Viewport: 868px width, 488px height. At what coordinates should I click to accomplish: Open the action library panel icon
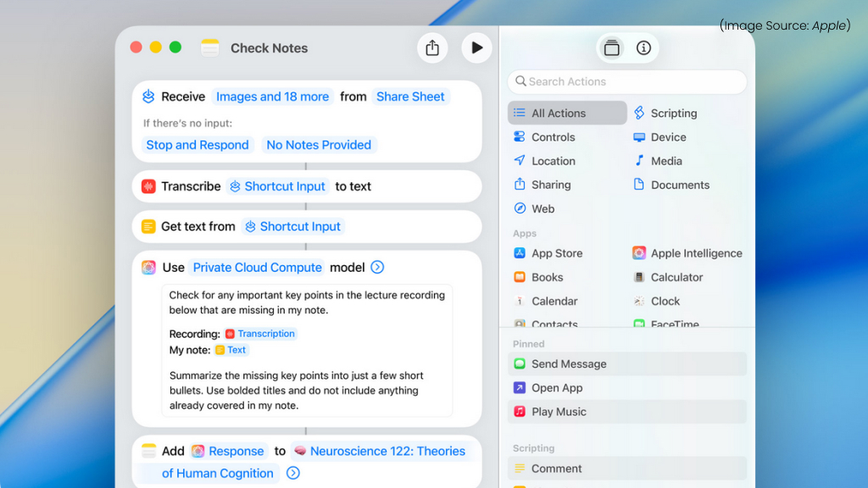point(612,48)
